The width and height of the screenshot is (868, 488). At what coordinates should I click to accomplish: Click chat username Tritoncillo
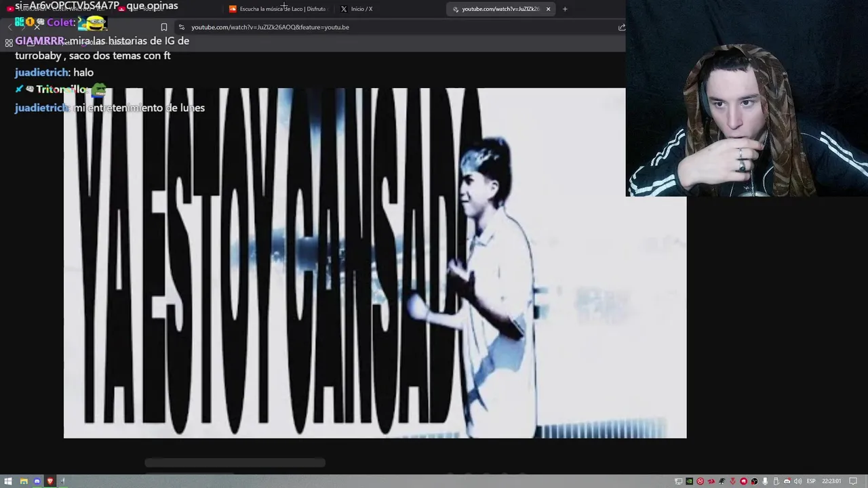tap(61, 89)
